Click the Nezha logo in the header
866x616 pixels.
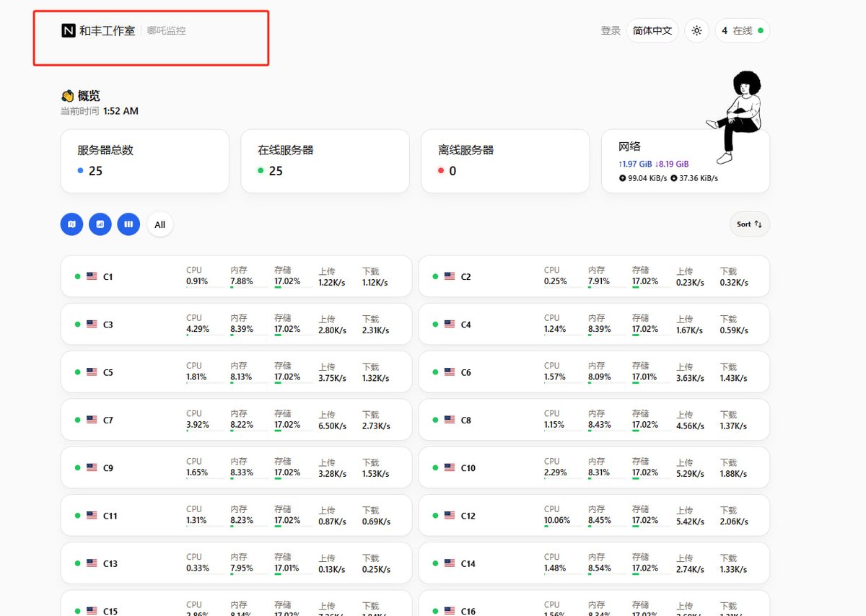pyautogui.click(x=66, y=30)
